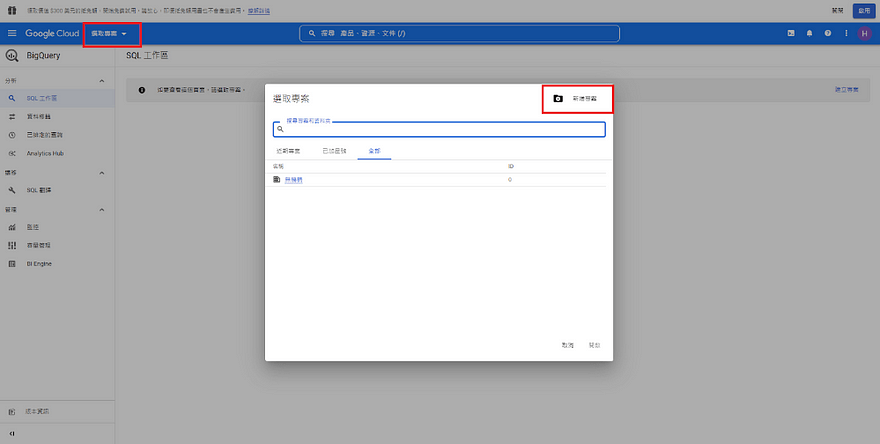This screenshot has height=444, width=880.
Task: Collapse the first sidebar section above SQL workspace
Action: click(x=102, y=81)
